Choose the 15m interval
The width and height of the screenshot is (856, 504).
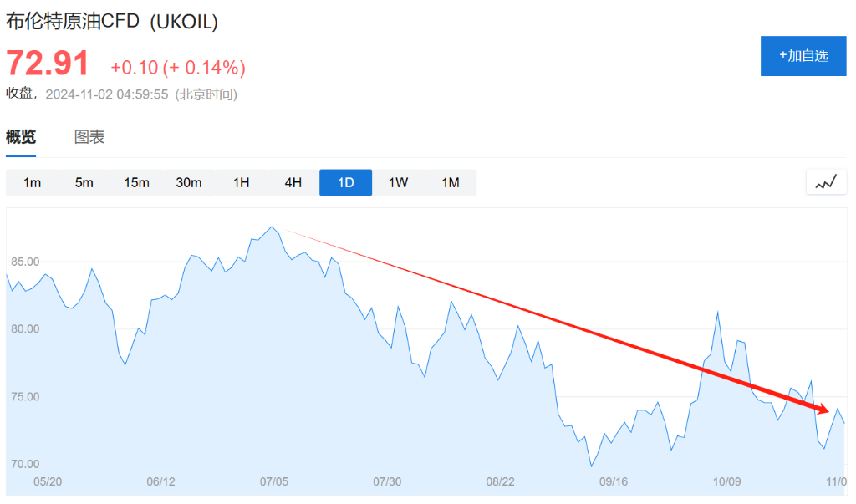136,182
